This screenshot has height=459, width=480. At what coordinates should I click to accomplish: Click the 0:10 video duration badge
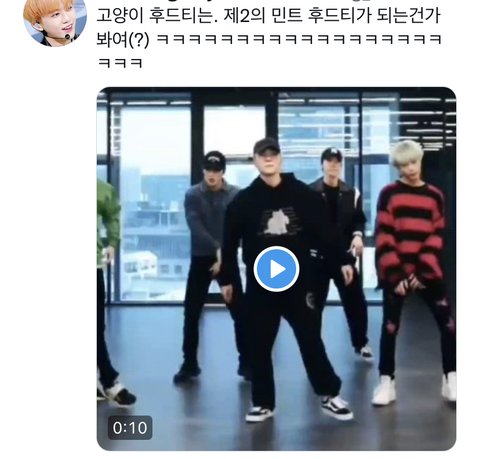(x=130, y=428)
